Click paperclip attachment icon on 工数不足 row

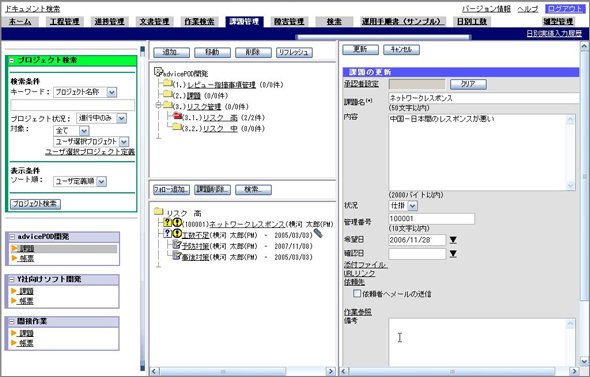tap(318, 233)
